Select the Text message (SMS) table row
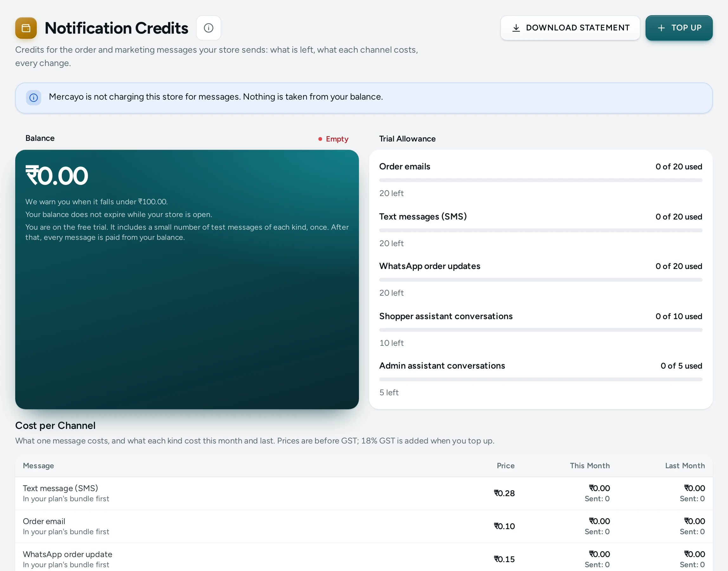This screenshot has width=728, height=571. coord(364,494)
